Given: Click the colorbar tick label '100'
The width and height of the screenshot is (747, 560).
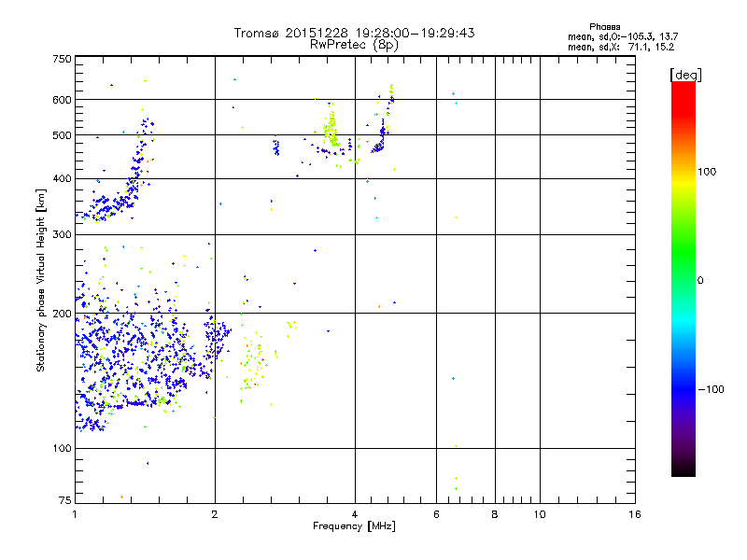Looking at the screenshot, I should pyautogui.click(x=707, y=172).
